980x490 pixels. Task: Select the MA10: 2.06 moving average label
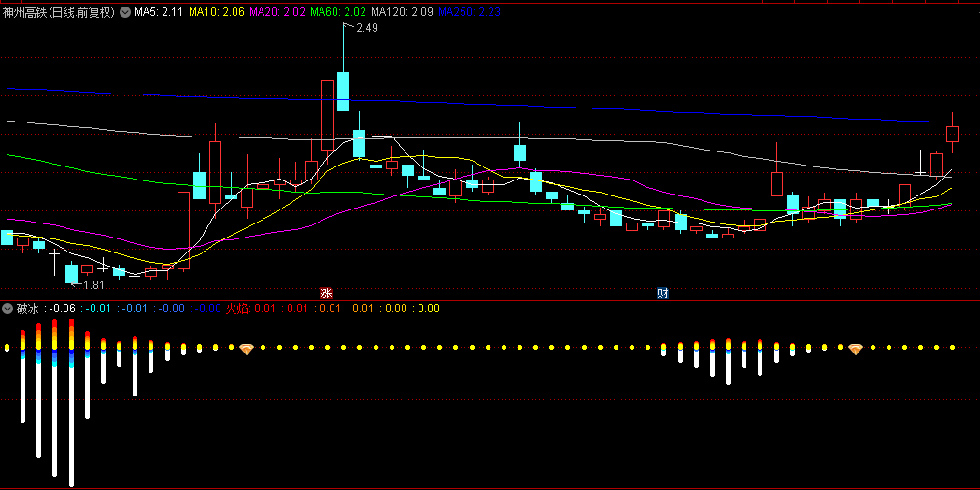click(x=216, y=12)
